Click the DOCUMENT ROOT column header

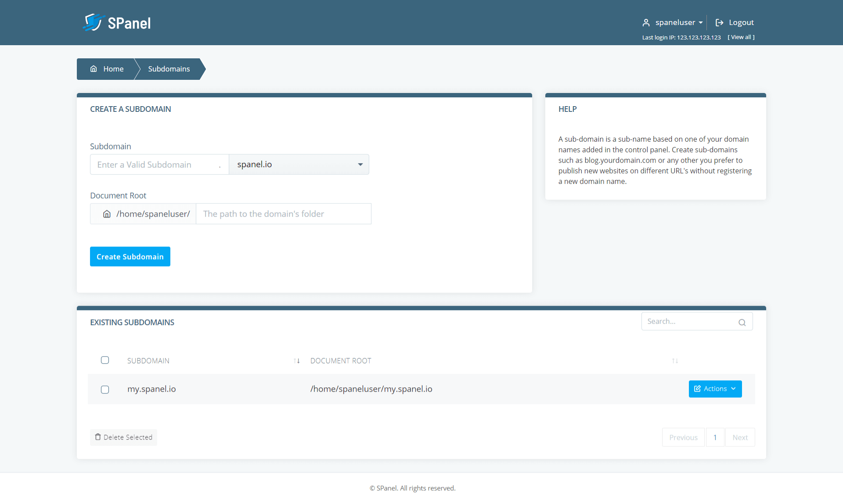click(341, 361)
